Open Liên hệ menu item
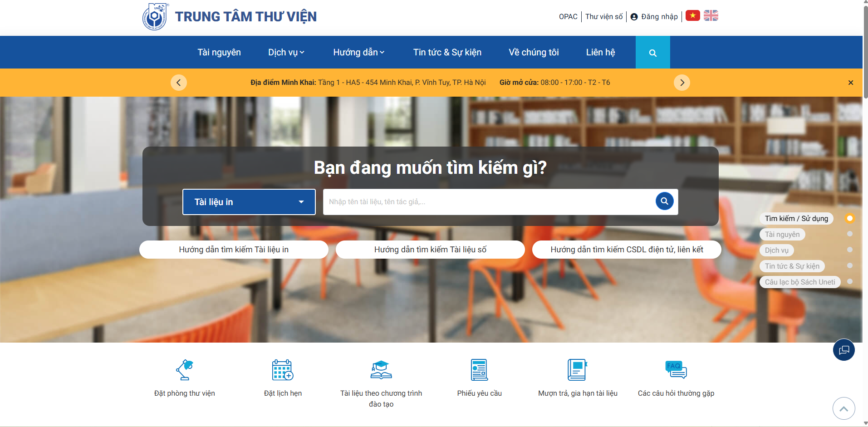 600,53
